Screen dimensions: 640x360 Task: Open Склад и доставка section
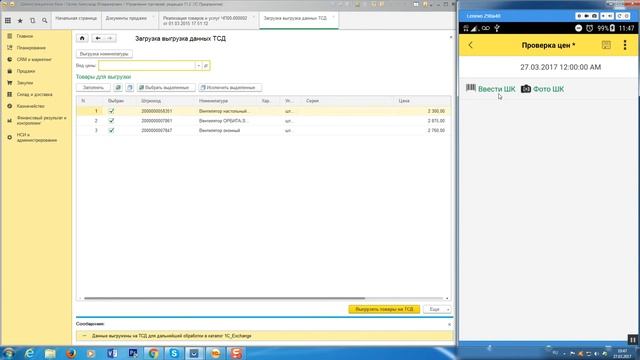34,94
